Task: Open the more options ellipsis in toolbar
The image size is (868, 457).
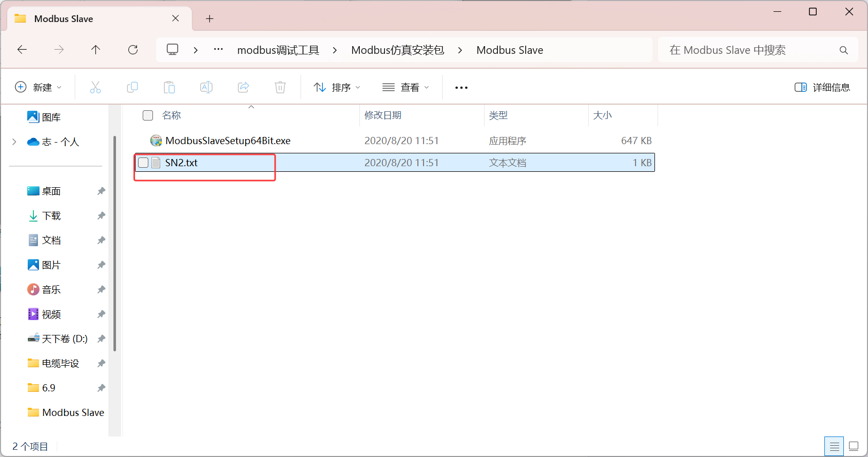Action: pos(461,88)
